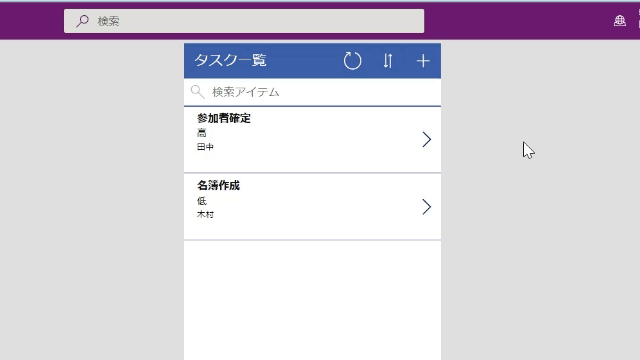Add a new task with the plus icon

tap(423, 61)
